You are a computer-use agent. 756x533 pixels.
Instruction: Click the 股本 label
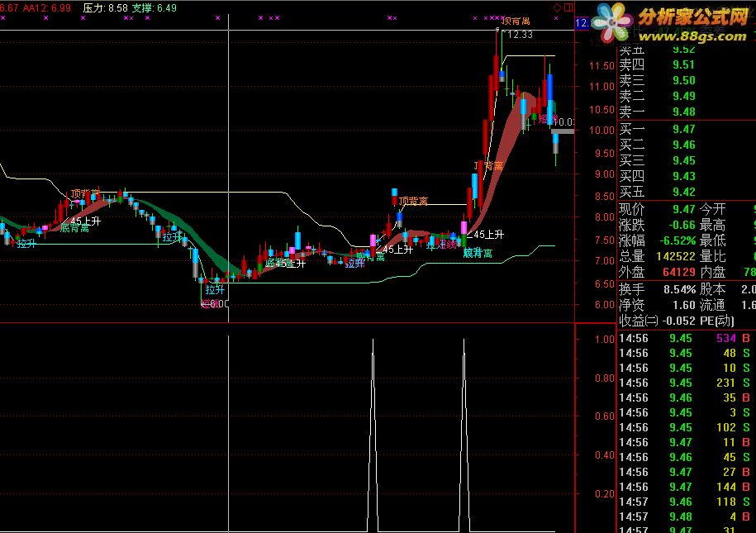(x=712, y=290)
